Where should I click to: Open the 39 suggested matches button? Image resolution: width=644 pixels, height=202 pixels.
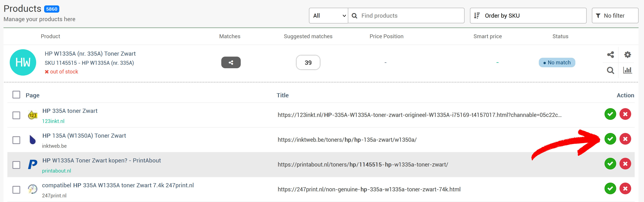[x=308, y=63]
